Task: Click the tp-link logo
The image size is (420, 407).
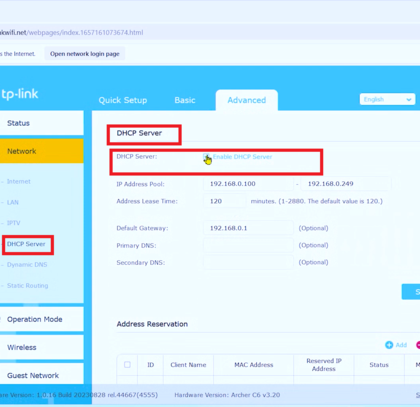Action: point(19,94)
